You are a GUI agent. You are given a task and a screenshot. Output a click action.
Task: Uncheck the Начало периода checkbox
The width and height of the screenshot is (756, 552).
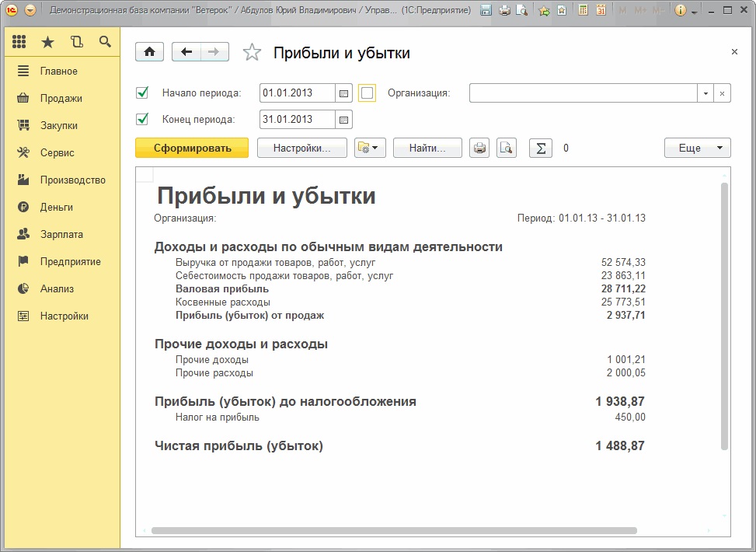coord(142,93)
